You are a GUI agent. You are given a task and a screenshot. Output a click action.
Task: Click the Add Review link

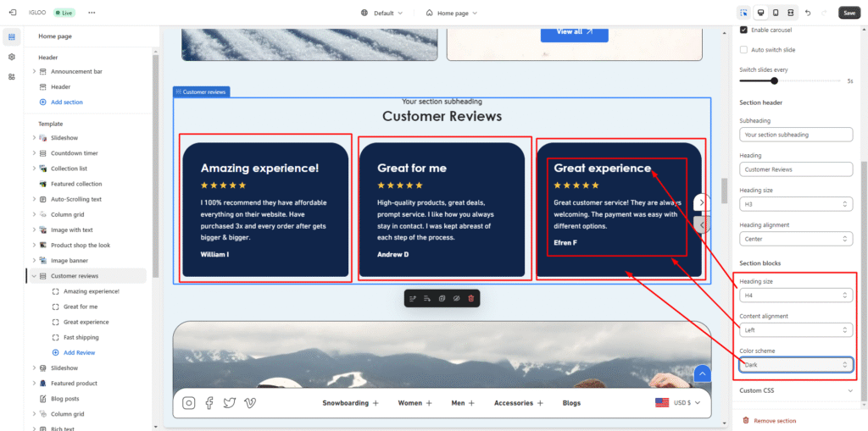point(79,352)
